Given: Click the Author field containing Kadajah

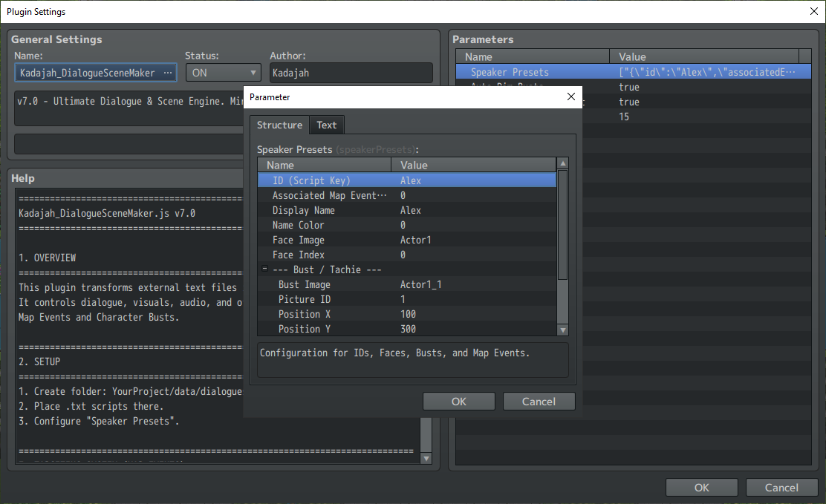Looking at the screenshot, I should pyautogui.click(x=351, y=73).
